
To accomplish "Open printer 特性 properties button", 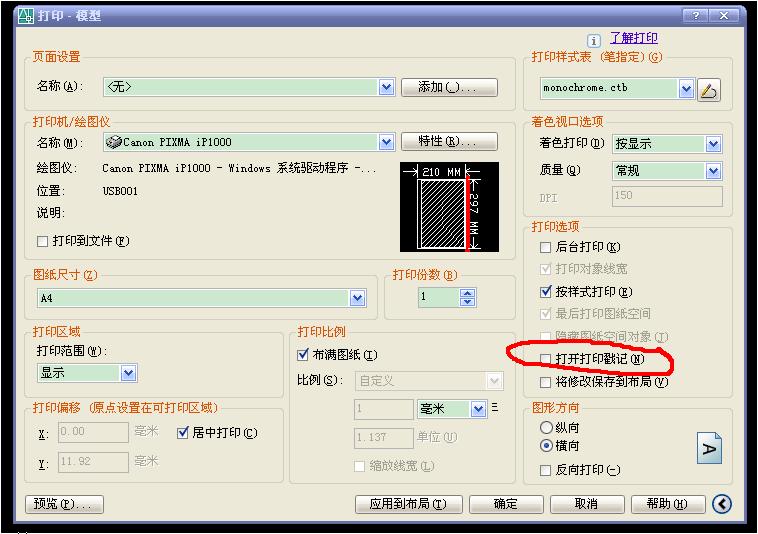I will 449,142.
